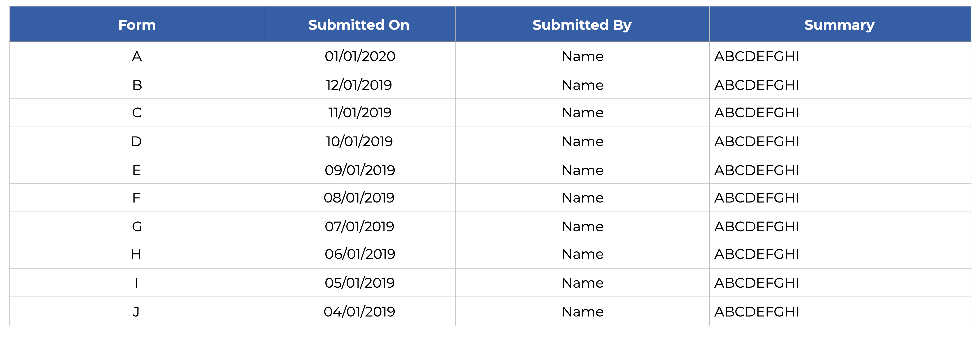Click date 08/01/2019 cell
Screen dimensions: 980x337
(x=359, y=198)
